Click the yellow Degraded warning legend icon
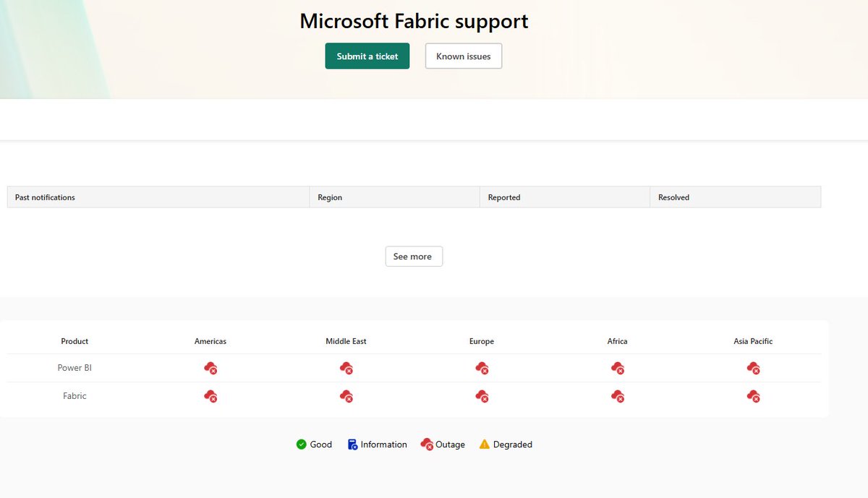The height and width of the screenshot is (498, 868). coord(485,445)
